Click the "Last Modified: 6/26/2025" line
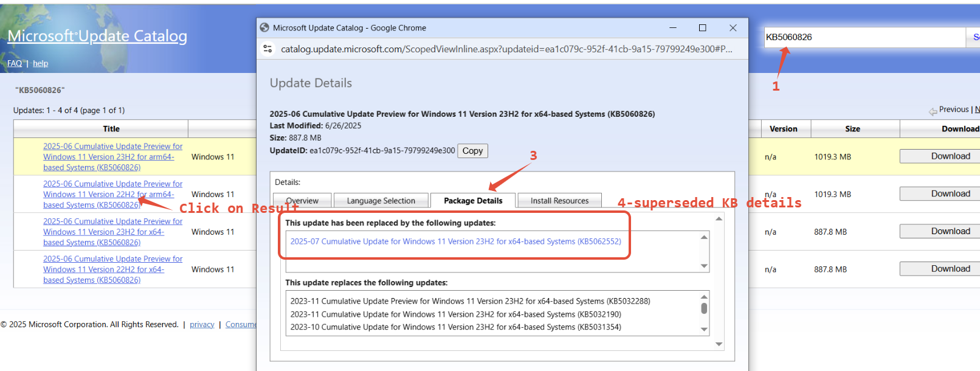 tap(316, 126)
